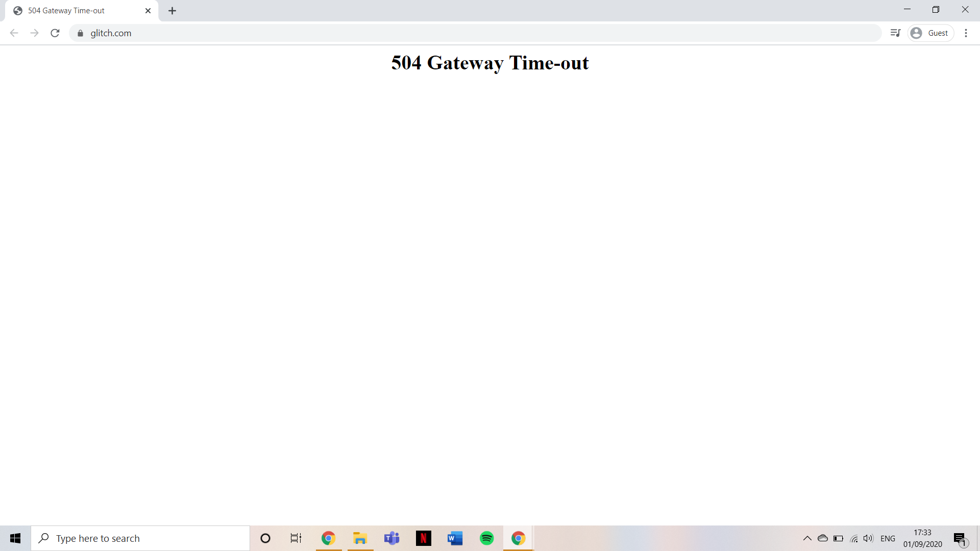Reload the glitch.com page
This screenshot has width=980, height=551.
click(x=55, y=33)
